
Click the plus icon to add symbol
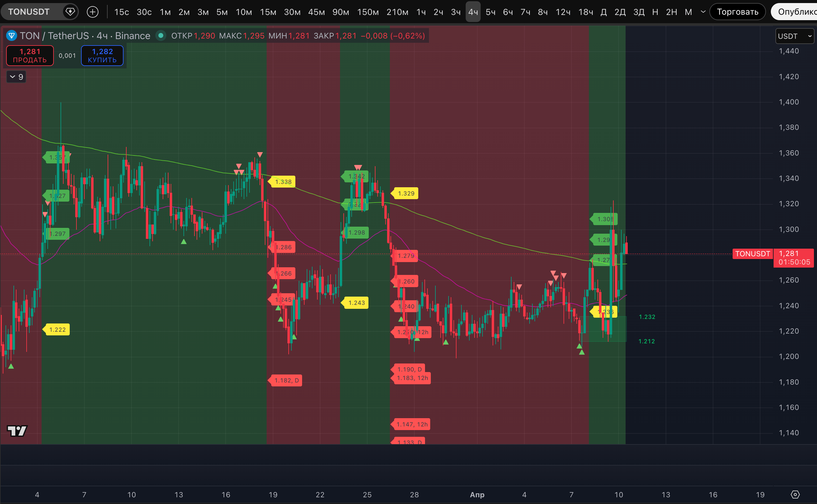pos(92,12)
